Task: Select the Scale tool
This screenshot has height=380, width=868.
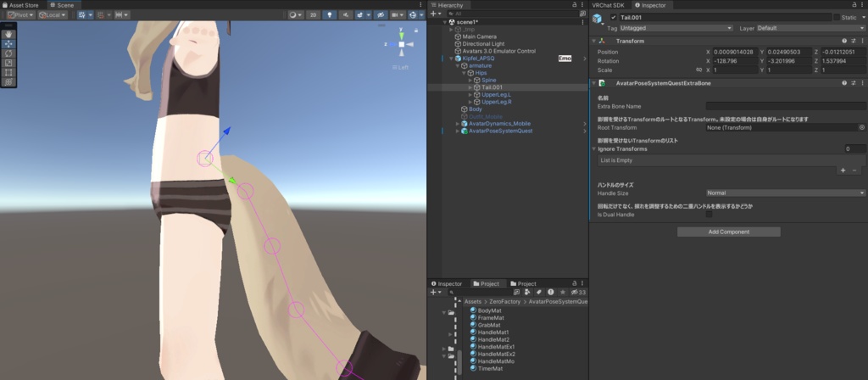Action: click(8, 63)
